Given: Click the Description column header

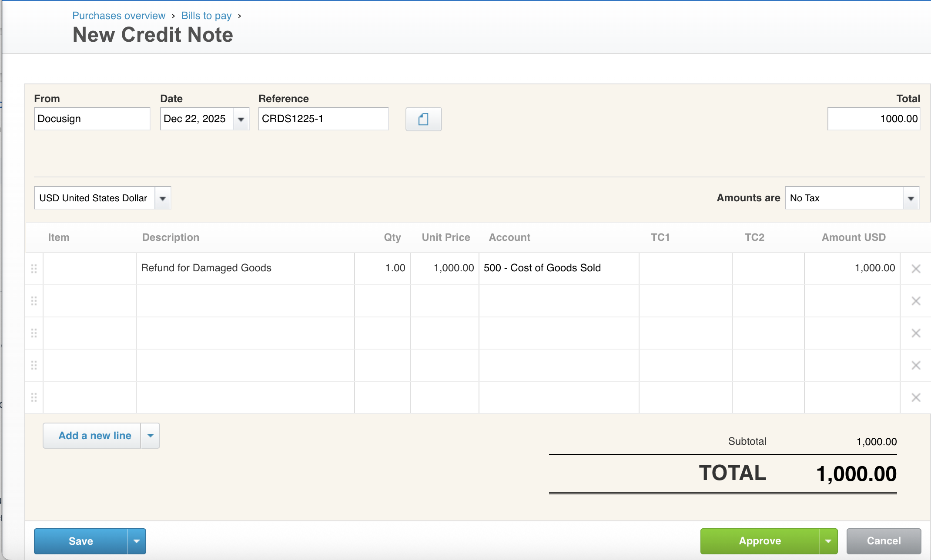Looking at the screenshot, I should pos(171,237).
